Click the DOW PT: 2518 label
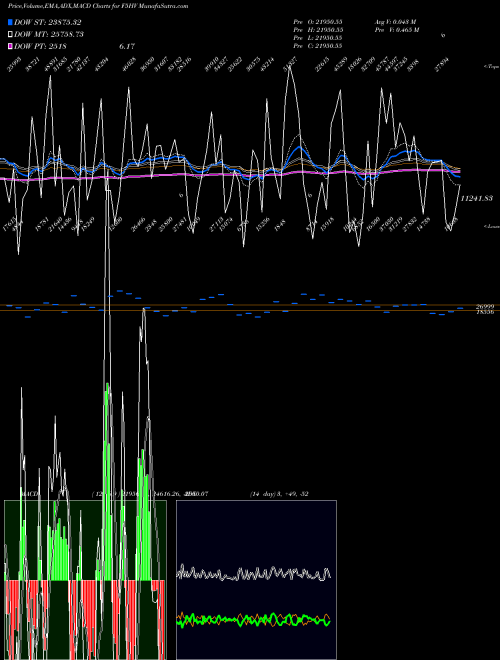This screenshot has width=500, height=660. tap(40, 46)
